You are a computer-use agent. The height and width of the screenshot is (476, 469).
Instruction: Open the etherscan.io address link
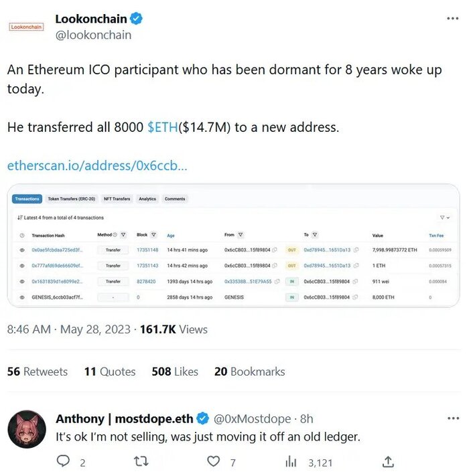97,165
